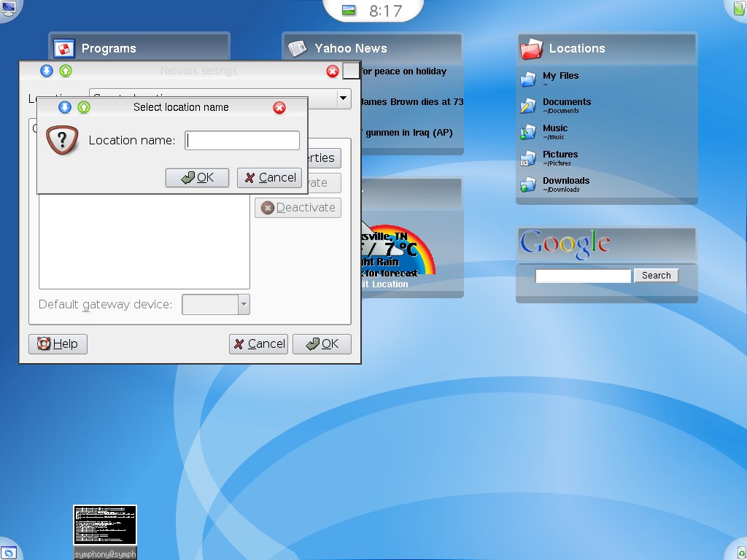Confirm location name with OK button

pyautogui.click(x=197, y=178)
